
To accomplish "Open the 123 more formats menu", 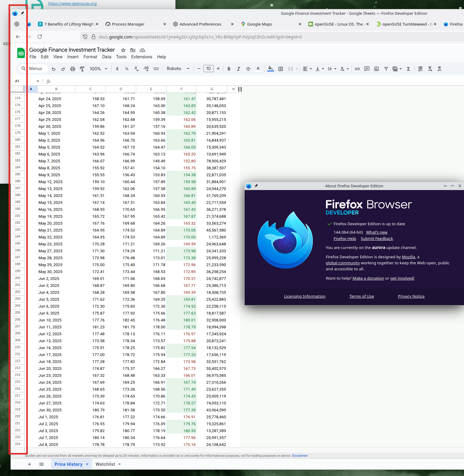I will 156,69.
